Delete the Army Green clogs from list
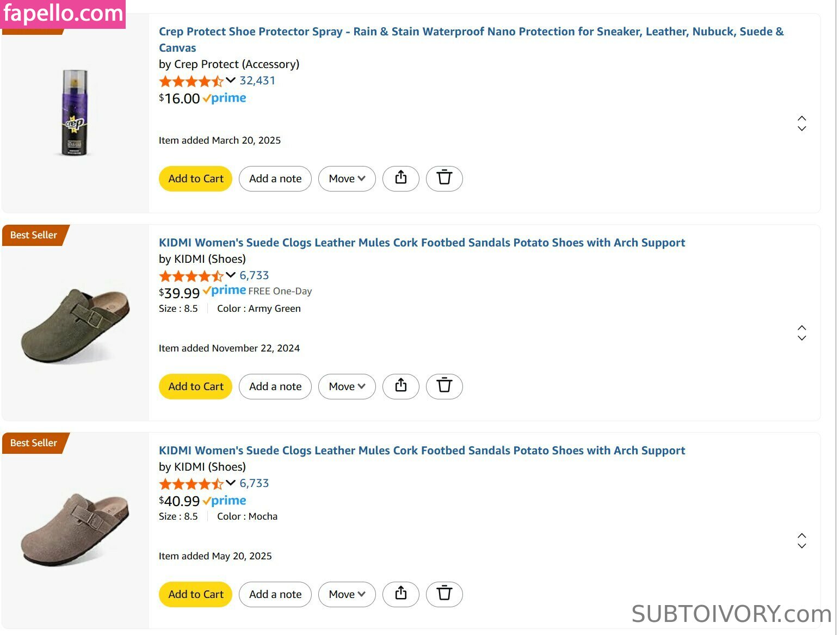This screenshot has height=635, width=840. [x=444, y=386]
